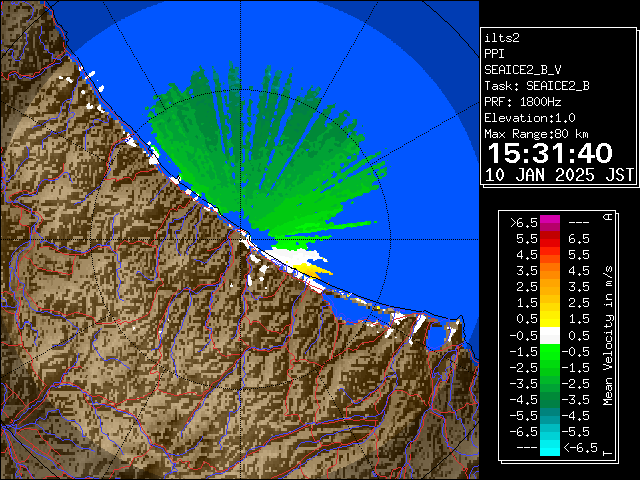Select the "Task: SEAICE2_B" line
Image resolution: width=640 pixels, height=480 pixels.
click(x=537, y=86)
